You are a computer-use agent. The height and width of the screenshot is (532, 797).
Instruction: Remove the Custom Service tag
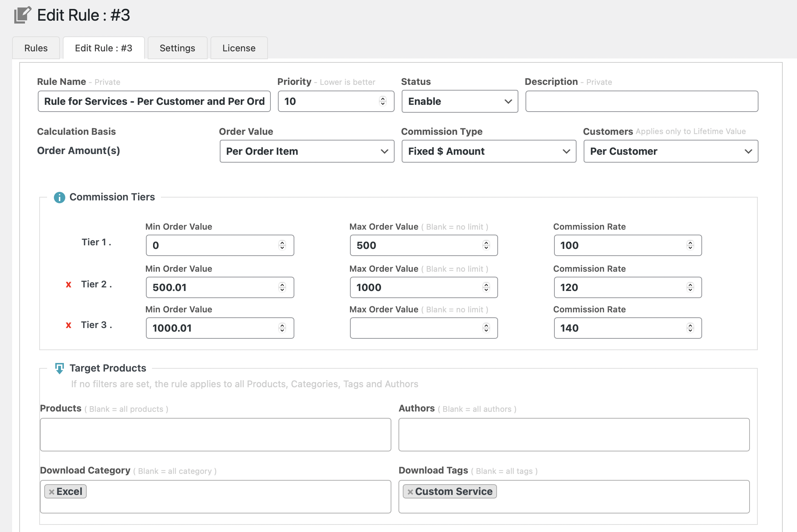[410, 492]
